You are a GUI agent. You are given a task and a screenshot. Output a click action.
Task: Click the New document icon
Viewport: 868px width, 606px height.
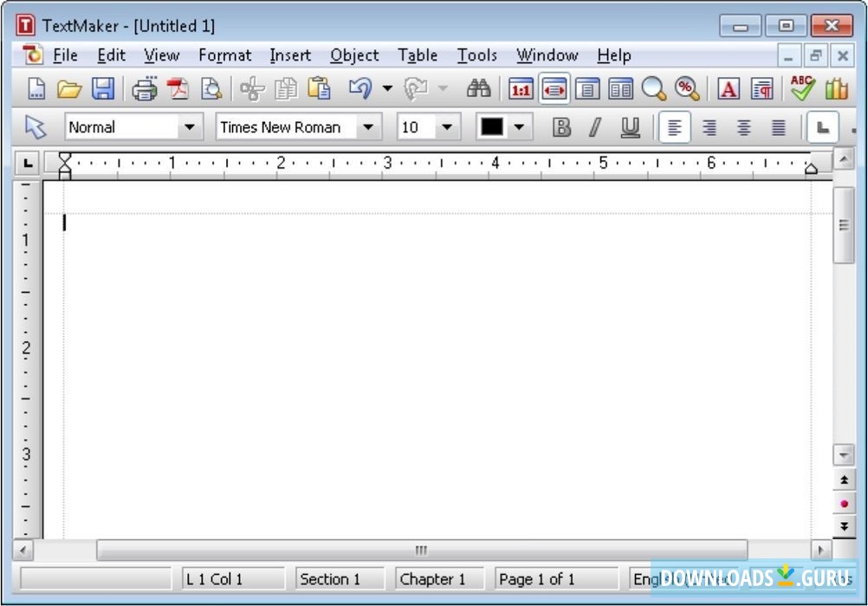36,88
